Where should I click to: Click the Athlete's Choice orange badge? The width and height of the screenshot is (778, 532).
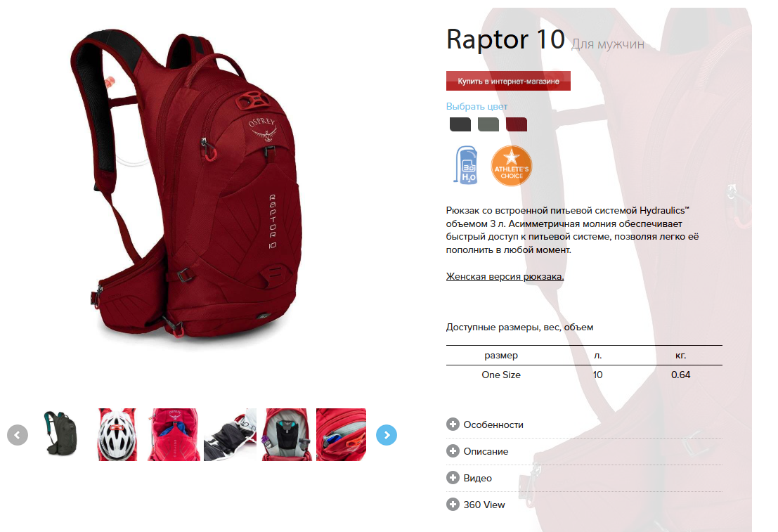[512, 166]
